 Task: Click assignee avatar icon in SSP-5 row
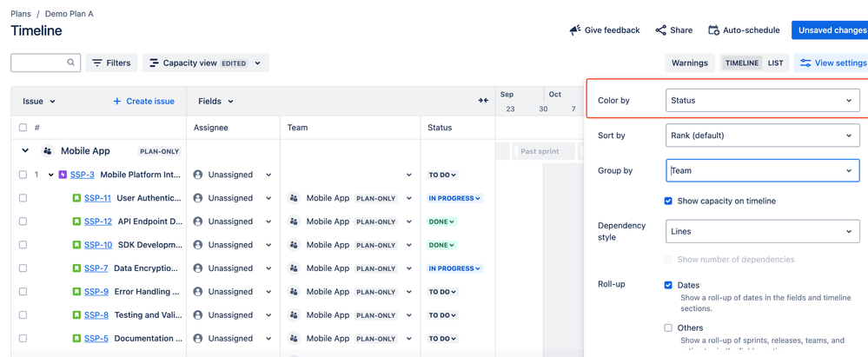197,339
